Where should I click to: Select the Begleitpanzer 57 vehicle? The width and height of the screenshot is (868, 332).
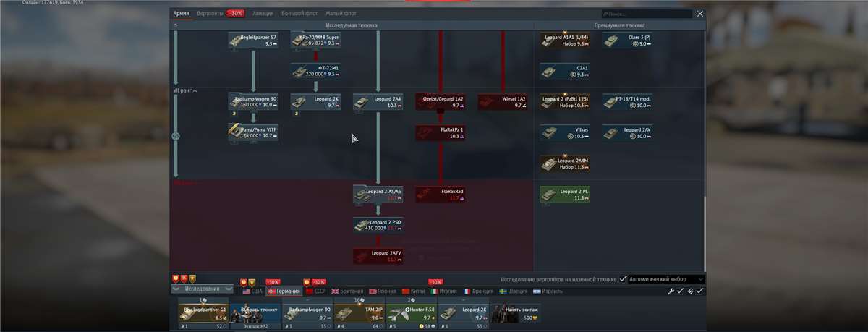pyautogui.click(x=254, y=41)
